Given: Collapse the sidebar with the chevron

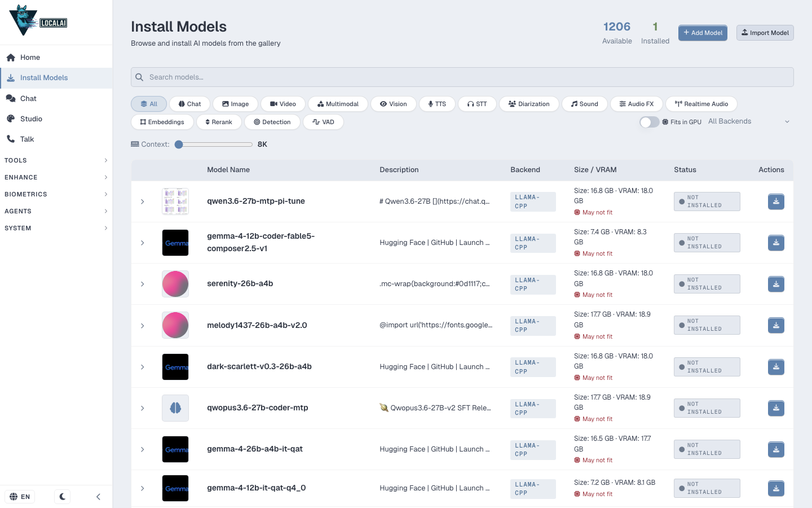Looking at the screenshot, I should (x=98, y=497).
